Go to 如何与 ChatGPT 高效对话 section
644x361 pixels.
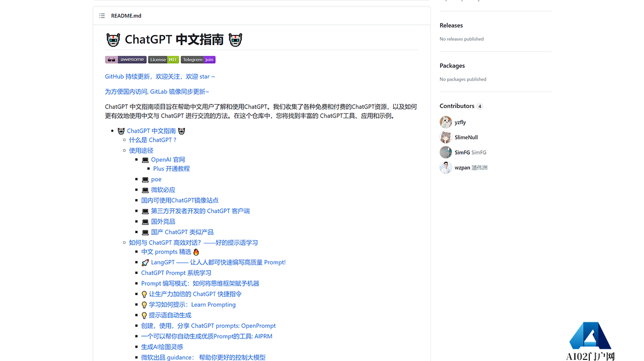click(193, 243)
